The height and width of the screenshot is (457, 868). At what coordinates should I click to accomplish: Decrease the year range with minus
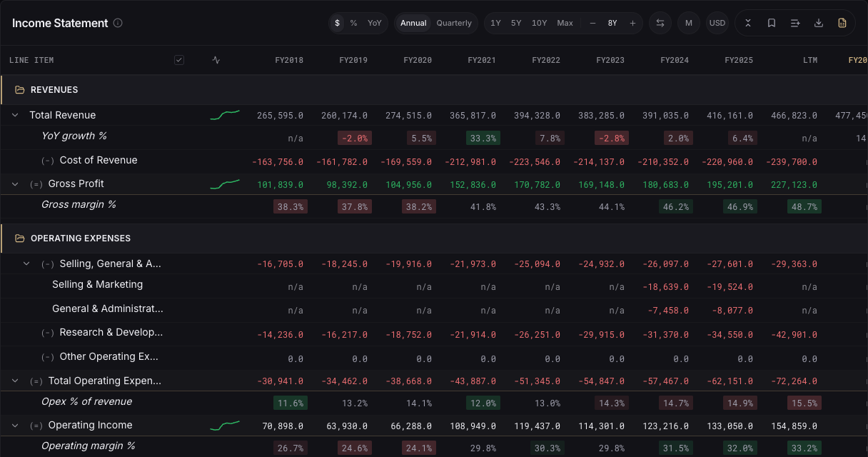[x=592, y=23]
